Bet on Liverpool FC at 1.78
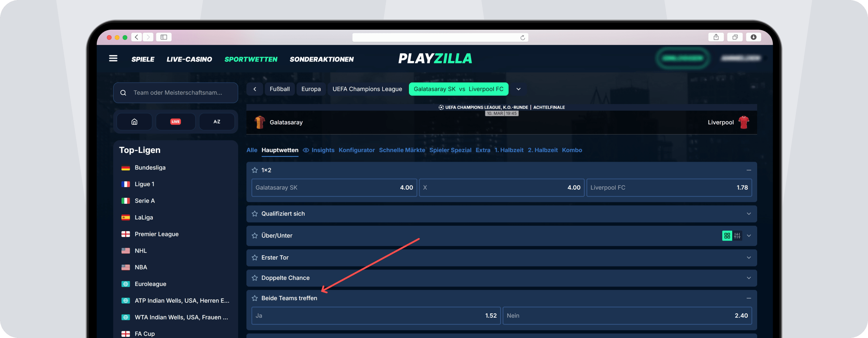This screenshot has height=338, width=868. (x=669, y=188)
